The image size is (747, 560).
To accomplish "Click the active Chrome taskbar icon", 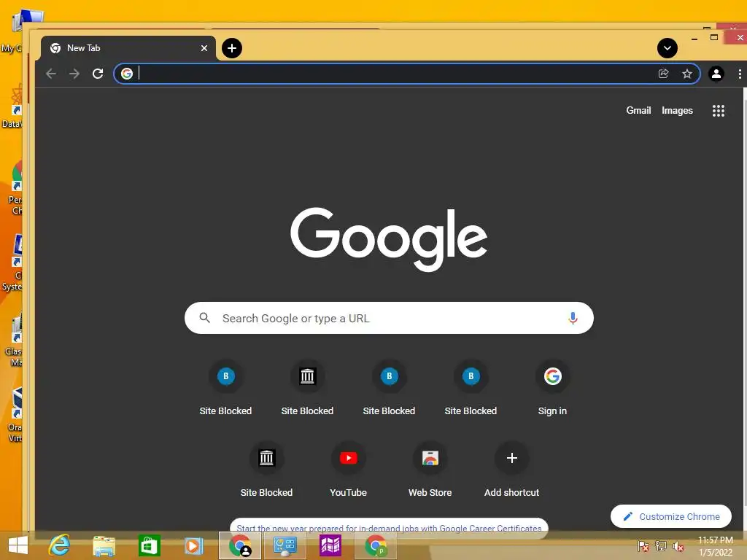I will coord(239,545).
